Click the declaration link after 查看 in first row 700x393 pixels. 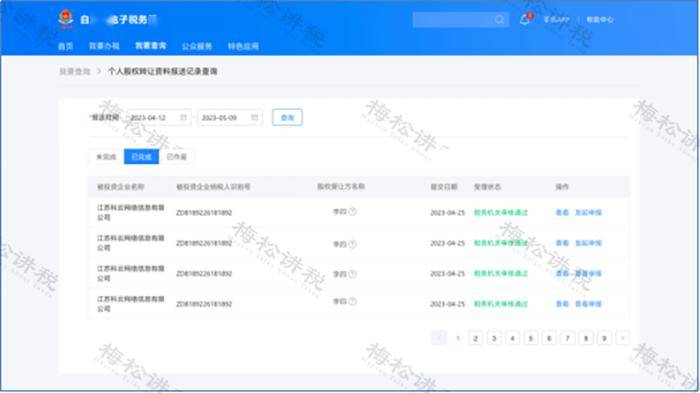tap(588, 213)
